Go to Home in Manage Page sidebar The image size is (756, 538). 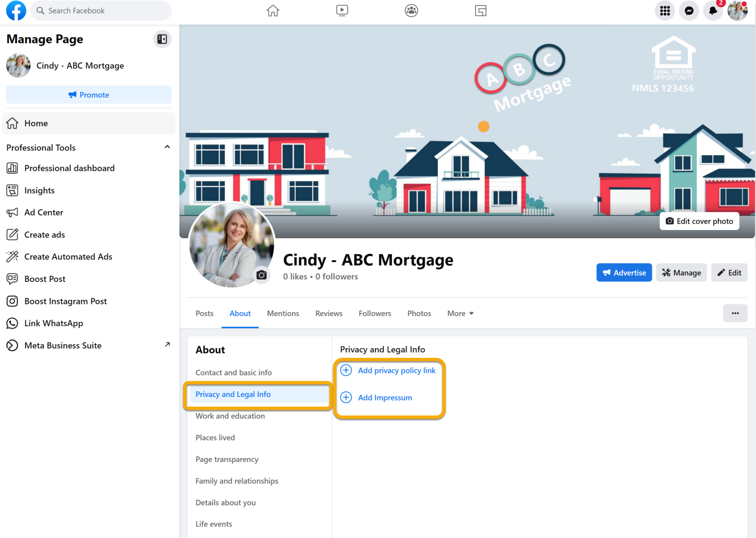89,123
